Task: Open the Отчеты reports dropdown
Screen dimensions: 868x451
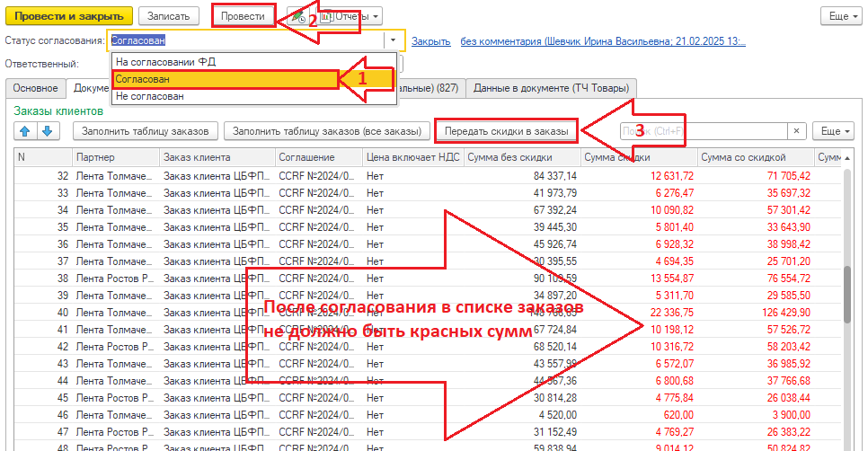Action: (x=351, y=16)
